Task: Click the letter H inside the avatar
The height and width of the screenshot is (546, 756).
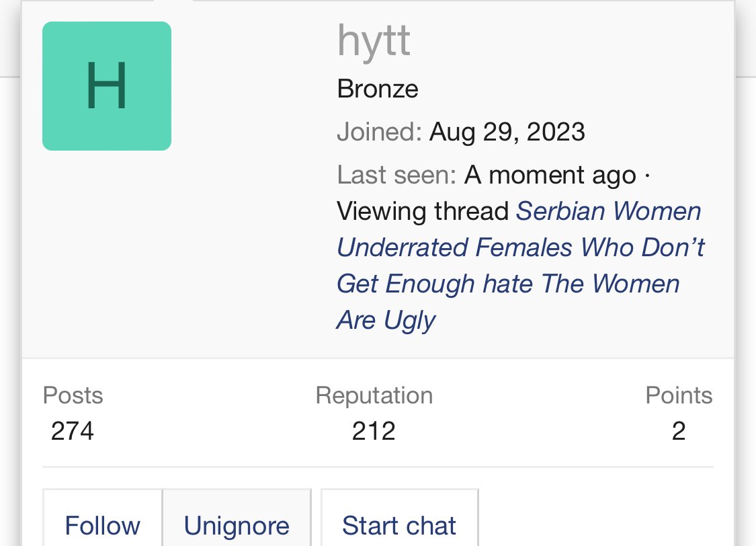Action: click(107, 86)
